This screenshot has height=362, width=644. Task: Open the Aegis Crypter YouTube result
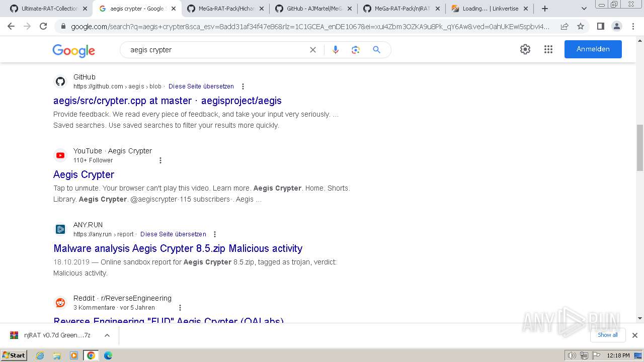click(84, 174)
